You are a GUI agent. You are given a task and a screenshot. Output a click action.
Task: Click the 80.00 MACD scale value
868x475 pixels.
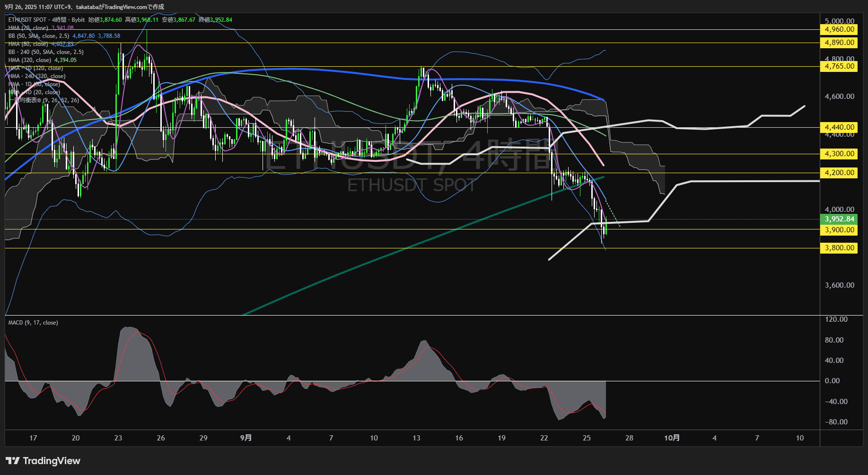(834, 340)
